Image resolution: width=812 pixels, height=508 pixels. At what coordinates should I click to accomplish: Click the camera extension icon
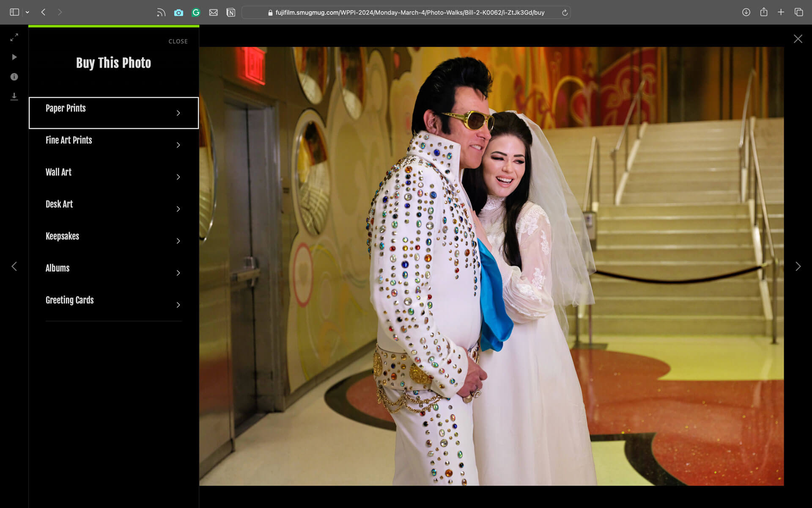(178, 13)
